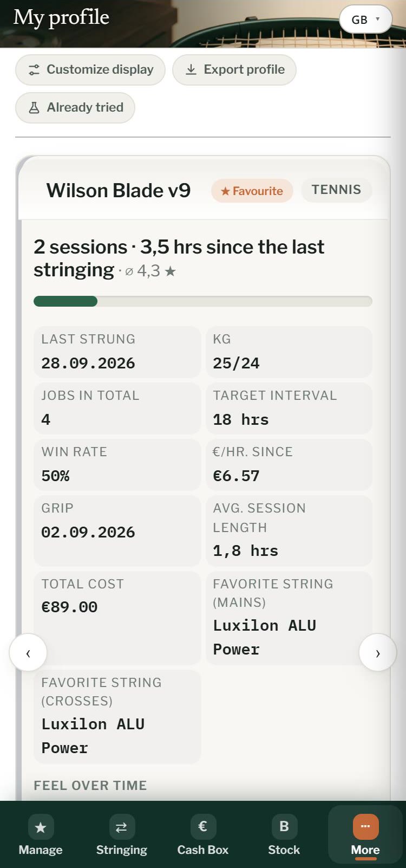Select the Total Cost €89.00 tile
Image resolution: width=406 pixels, height=868 pixels.
(x=117, y=618)
